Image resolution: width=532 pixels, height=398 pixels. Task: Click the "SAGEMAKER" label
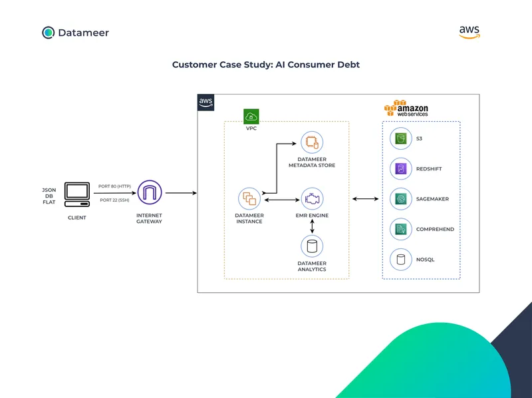point(432,199)
